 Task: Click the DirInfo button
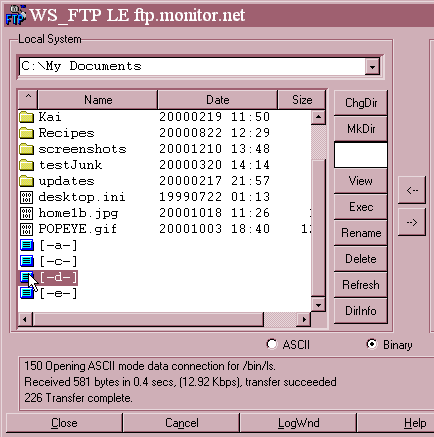pos(361,311)
